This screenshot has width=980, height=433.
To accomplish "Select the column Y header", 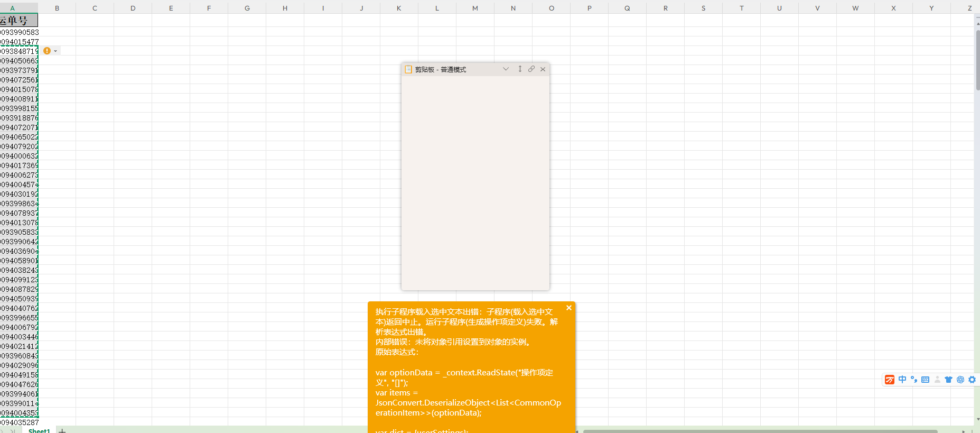I will click(x=931, y=8).
